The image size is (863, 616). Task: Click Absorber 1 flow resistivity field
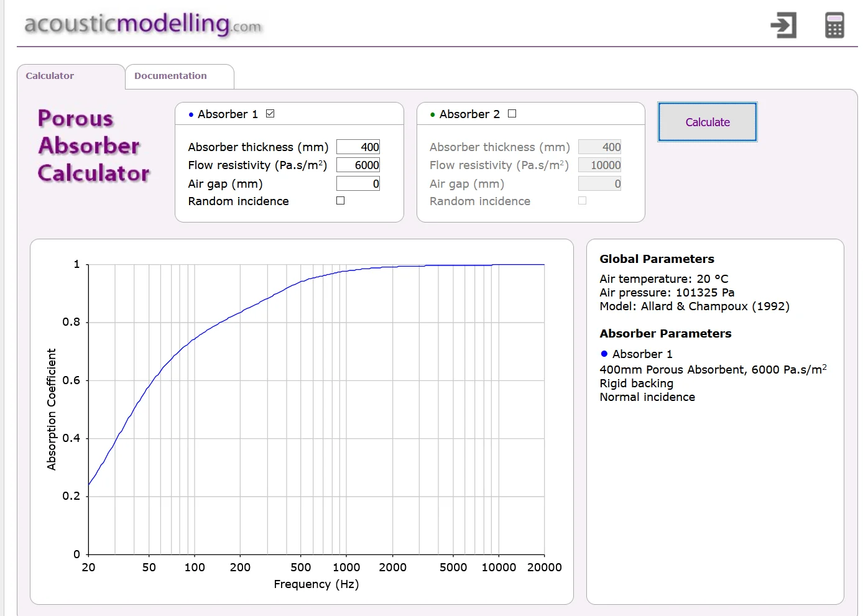click(x=358, y=165)
